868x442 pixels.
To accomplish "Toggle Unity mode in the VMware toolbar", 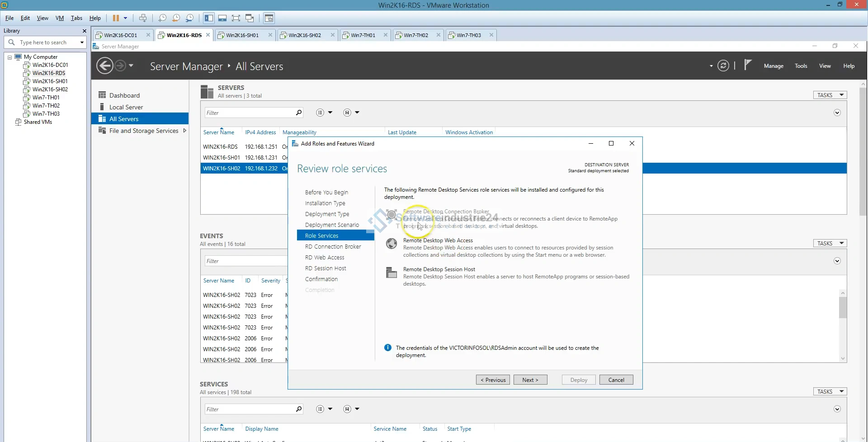I will 250,18.
